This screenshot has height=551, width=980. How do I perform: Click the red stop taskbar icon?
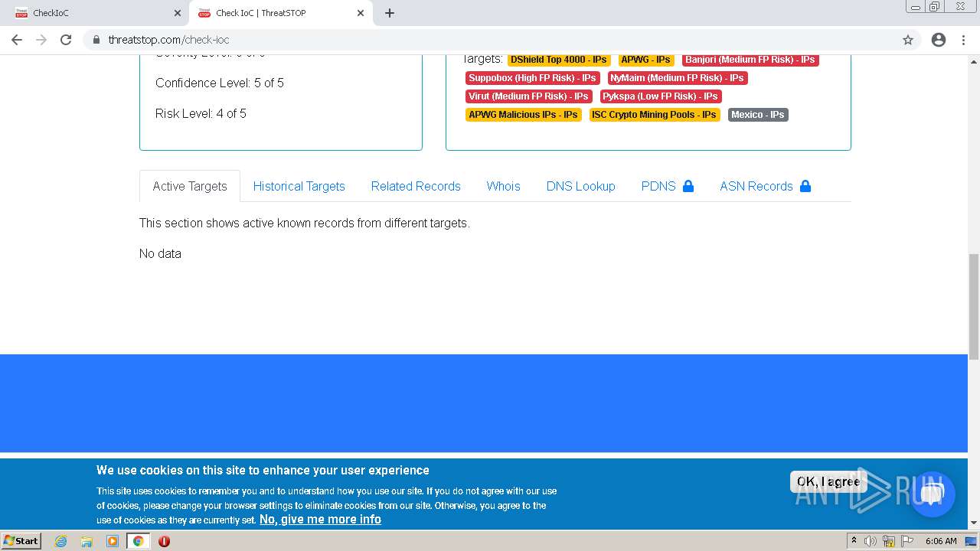point(164,541)
